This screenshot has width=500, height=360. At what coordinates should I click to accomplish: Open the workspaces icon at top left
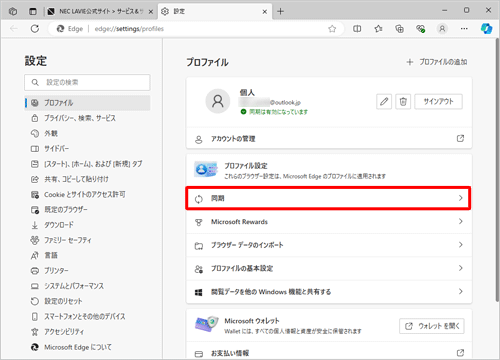tap(13, 12)
